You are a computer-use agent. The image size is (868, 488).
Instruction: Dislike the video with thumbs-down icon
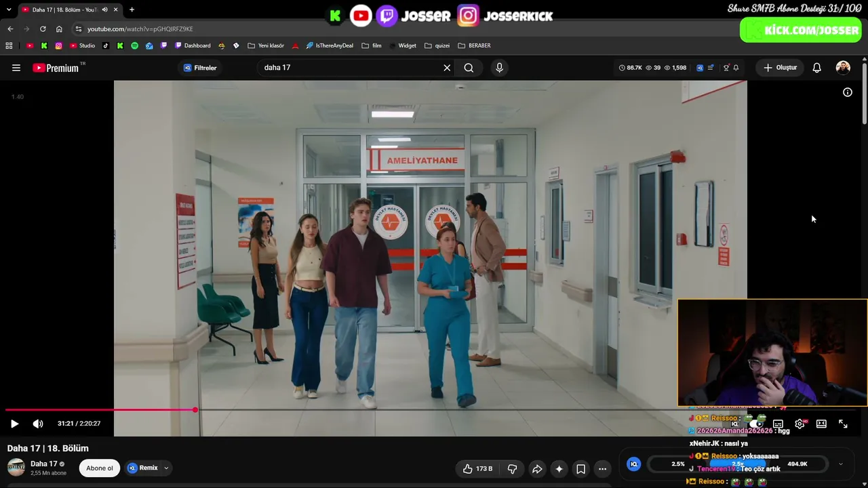pos(513,468)
